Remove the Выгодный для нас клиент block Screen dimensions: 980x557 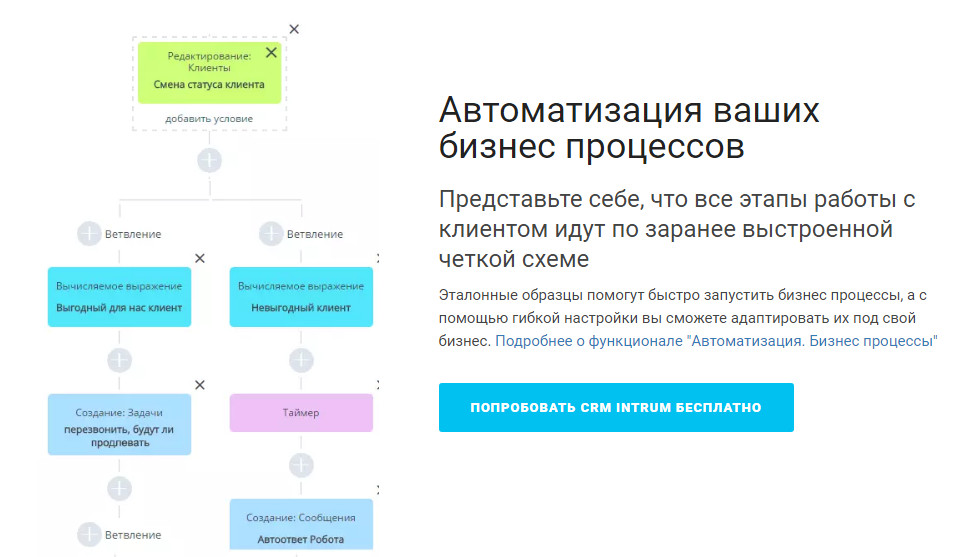[x=199, y=259]
